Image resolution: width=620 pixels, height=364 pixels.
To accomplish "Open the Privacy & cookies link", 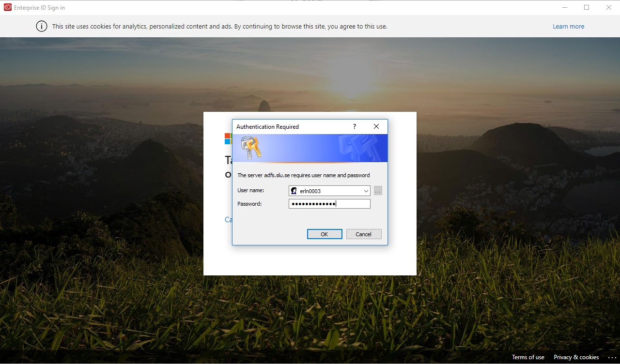I will [576, 357].
